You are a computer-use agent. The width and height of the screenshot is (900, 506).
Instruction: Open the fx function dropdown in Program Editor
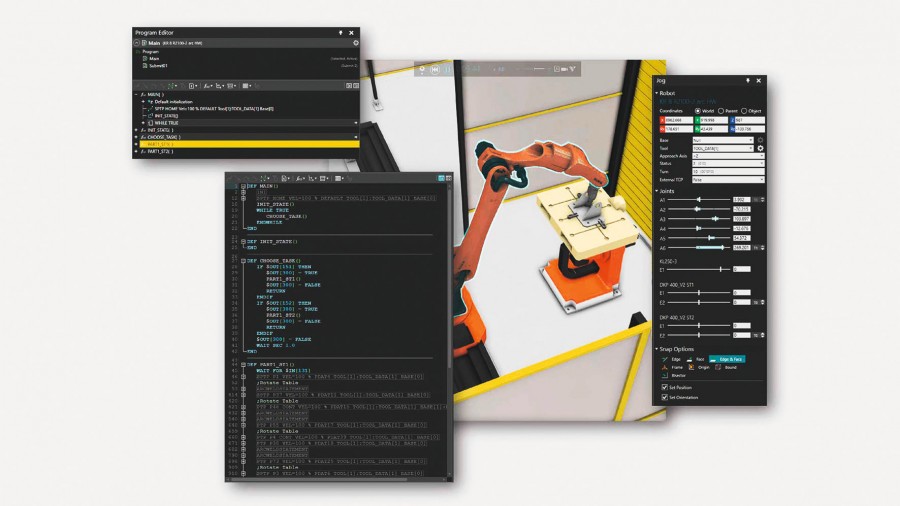coord(208,85)
